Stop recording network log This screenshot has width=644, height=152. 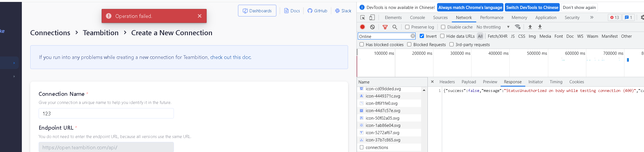coord(362,27)
